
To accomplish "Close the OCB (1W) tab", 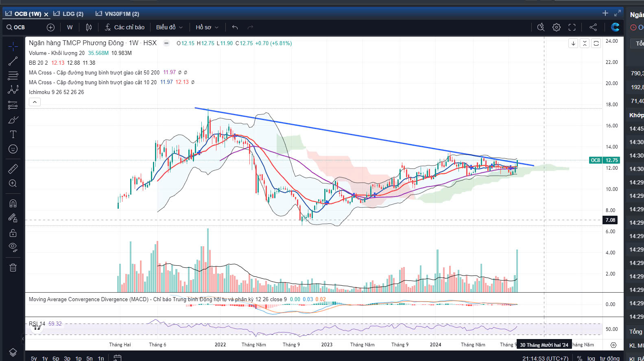I will coord(46,14).
